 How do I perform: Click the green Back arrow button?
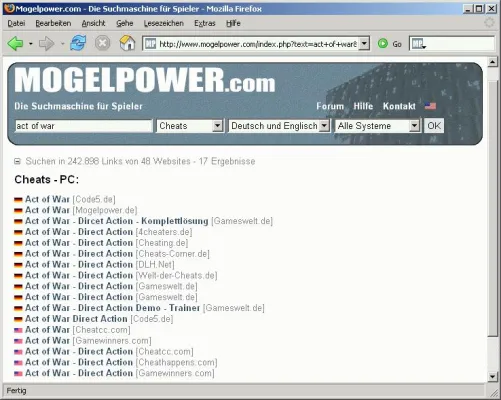click(15, 44)
